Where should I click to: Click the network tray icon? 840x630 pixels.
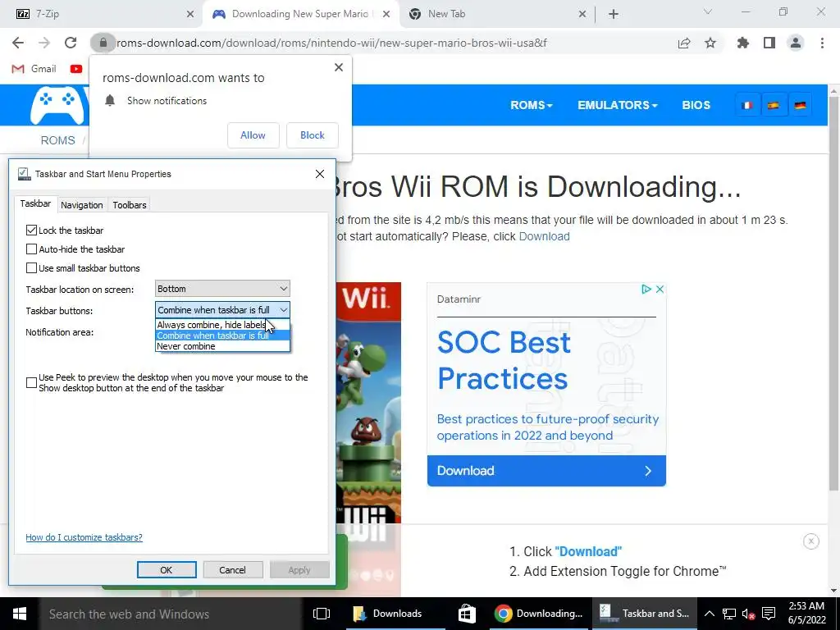point(728,614)
